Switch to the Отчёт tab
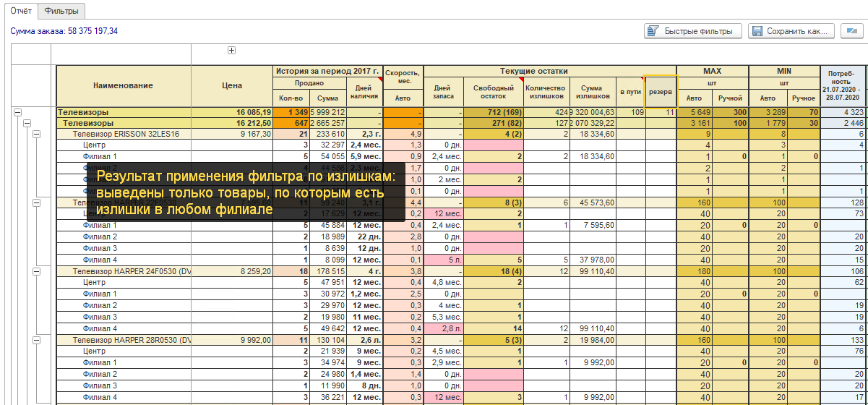 (x=21, y=11)
